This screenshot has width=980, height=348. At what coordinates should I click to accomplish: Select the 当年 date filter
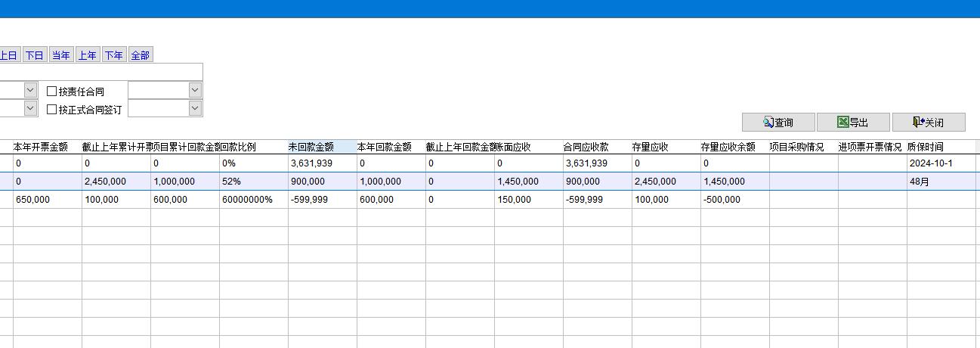60,55
